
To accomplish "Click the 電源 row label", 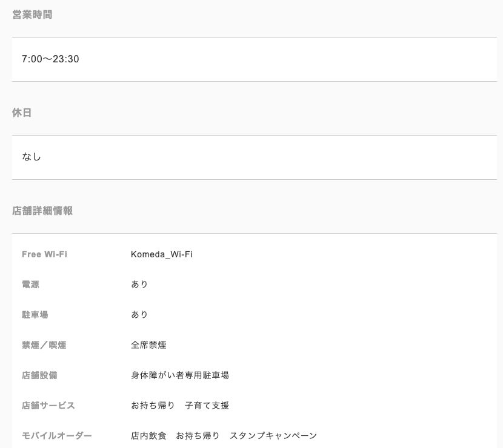I will [x=30, y=285].
